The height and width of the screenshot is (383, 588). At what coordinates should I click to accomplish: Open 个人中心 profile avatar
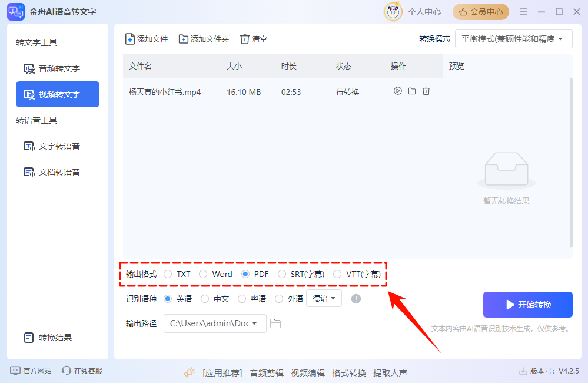(393, 11)
